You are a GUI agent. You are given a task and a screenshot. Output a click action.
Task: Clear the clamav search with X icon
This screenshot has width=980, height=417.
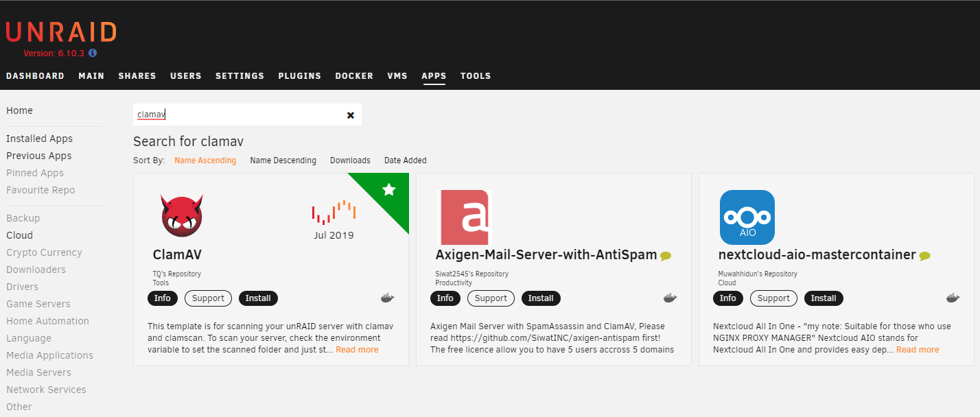click(x=351, y=115)
